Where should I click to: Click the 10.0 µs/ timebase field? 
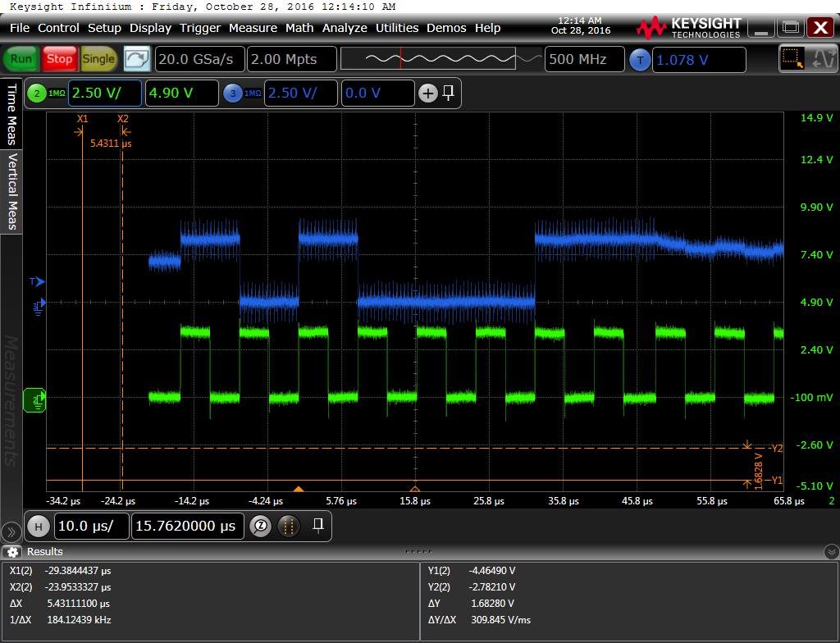(x=91, y=526)
